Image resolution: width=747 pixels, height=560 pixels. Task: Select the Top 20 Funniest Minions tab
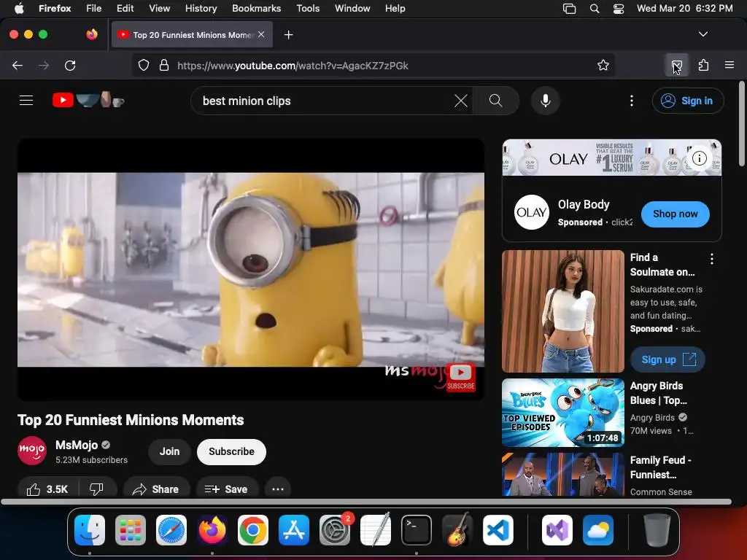pos(192,34)
